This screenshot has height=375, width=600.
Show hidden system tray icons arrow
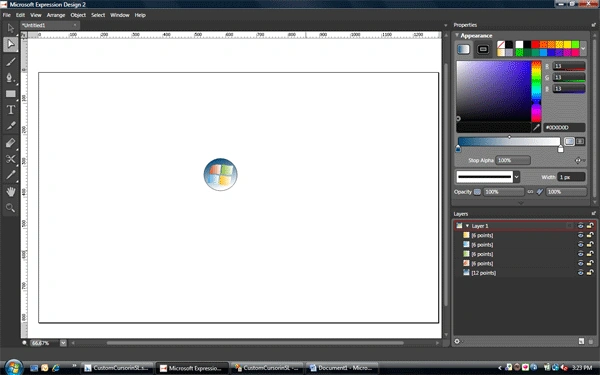point(499,368)
